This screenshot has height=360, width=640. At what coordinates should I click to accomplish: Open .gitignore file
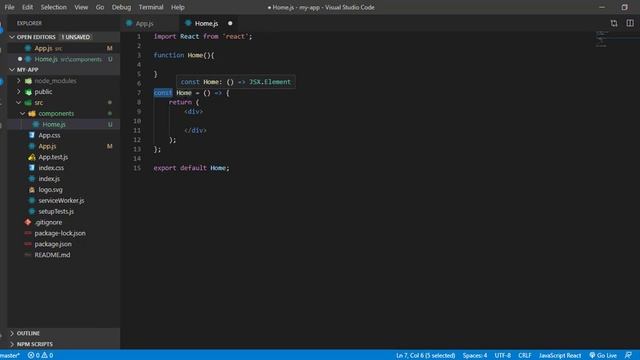pyautogui.click(x=64, y=222)
